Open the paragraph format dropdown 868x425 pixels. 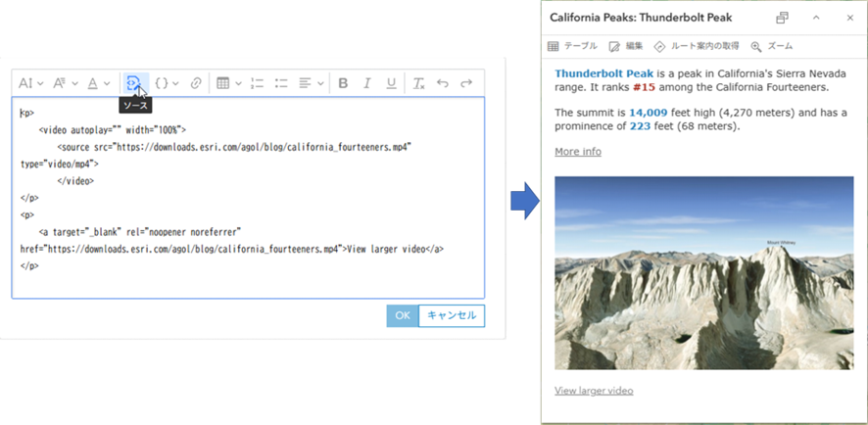pos(66,83)
